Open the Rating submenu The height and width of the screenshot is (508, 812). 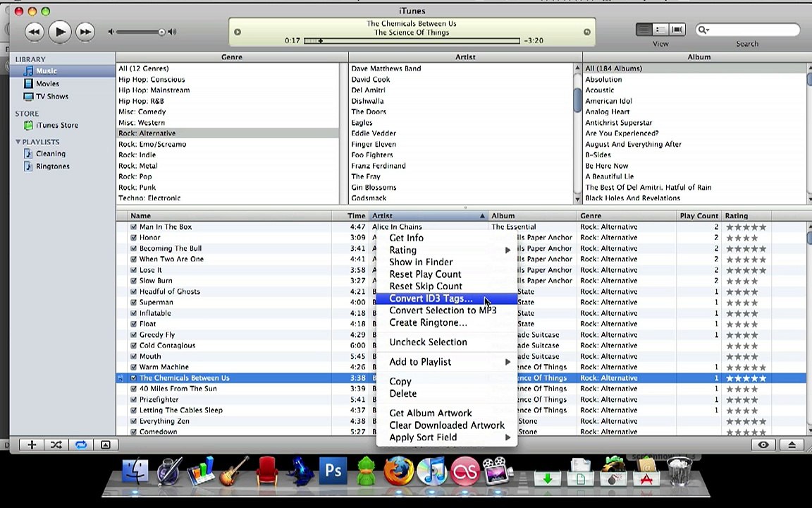click(446, 250)
